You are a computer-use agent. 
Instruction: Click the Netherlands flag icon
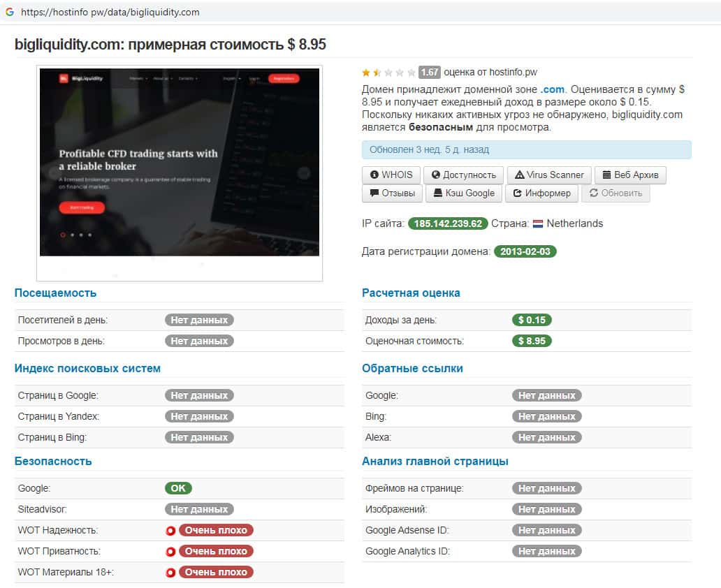(x=537, y=224)
